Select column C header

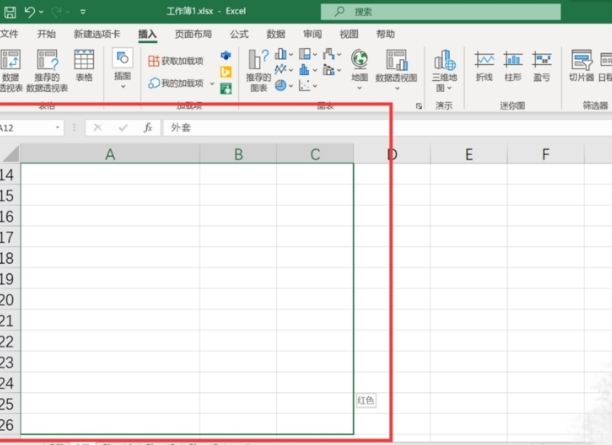315,154
